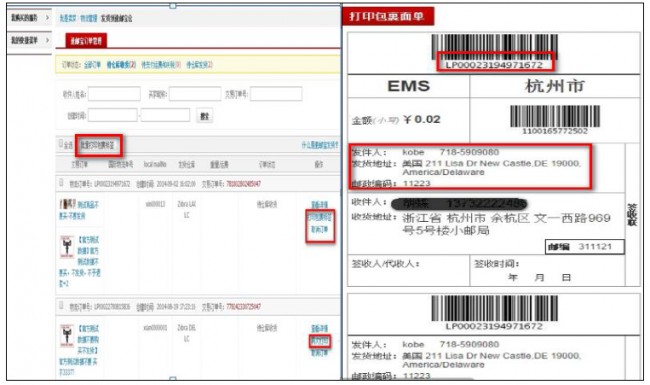This screenshot has height=385, width=650.
Task: Expand the lower left sidebar menu chevron
Action: 47,40
